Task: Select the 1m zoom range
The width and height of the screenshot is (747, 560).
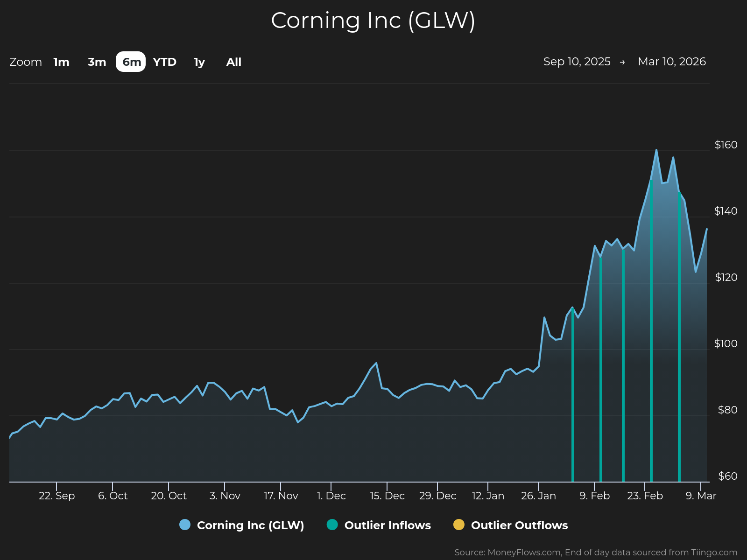Action: click(61, 62)
